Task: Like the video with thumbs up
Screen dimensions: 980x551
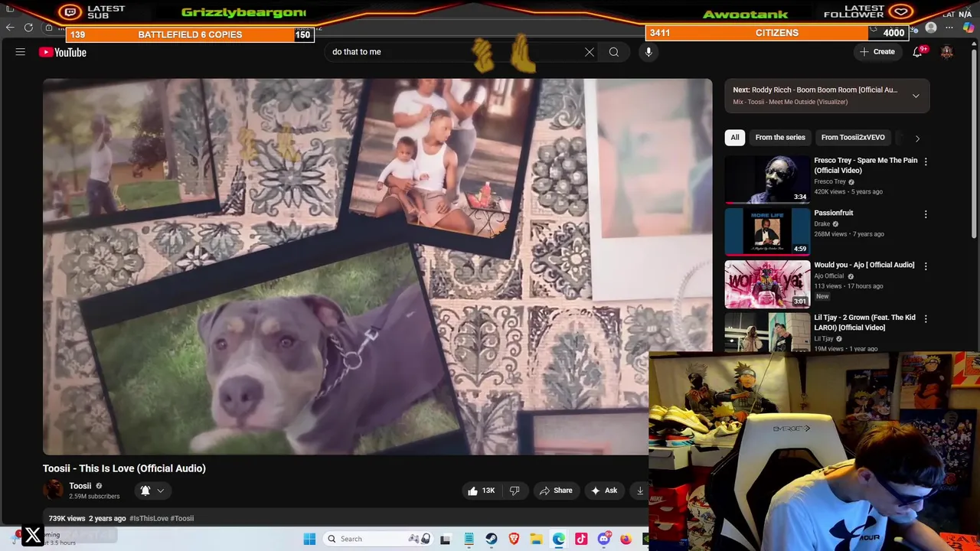Action: [x=481, y=491]
